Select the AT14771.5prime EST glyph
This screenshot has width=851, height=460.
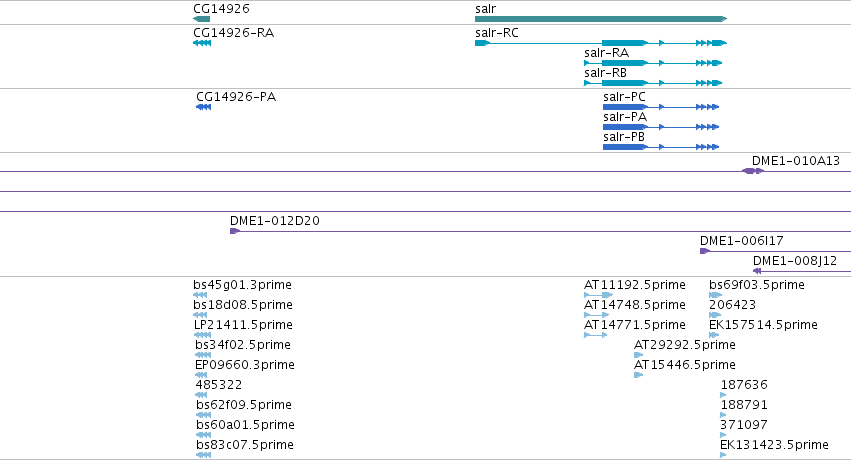(595, 335)
